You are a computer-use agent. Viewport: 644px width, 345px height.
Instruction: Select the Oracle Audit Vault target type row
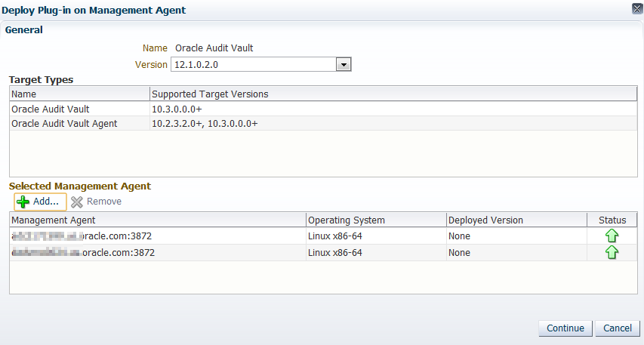(x=323, y=109)
